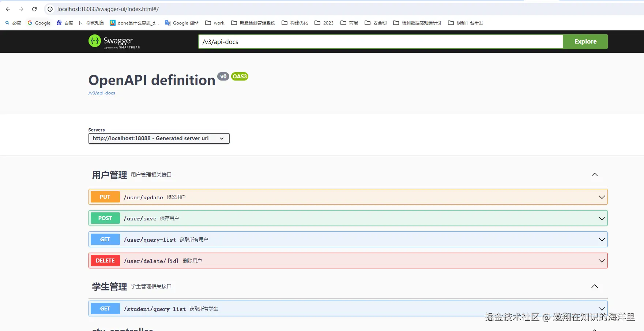Click the POST method badge
Screen dimensions: 644x331
click(x=105, y=218)
